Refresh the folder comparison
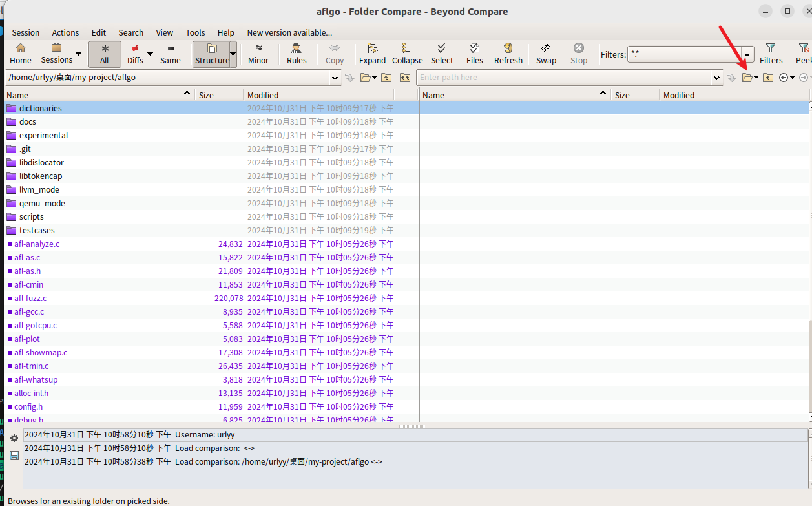 (508, 54)
